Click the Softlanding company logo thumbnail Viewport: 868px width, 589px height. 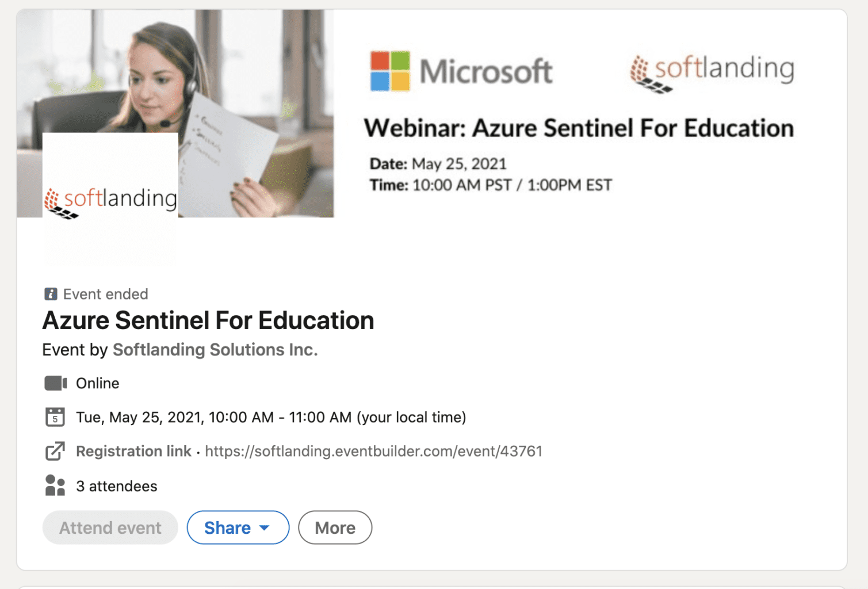tap(110, 200)
